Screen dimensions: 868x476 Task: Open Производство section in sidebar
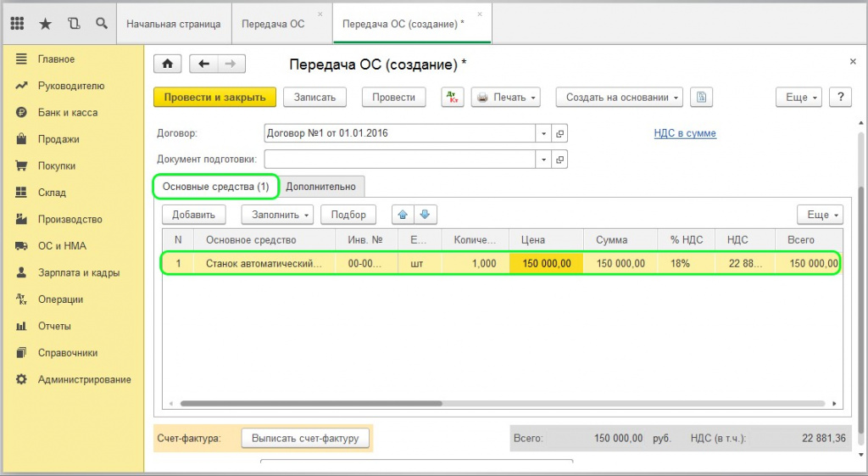pos(70,219)
